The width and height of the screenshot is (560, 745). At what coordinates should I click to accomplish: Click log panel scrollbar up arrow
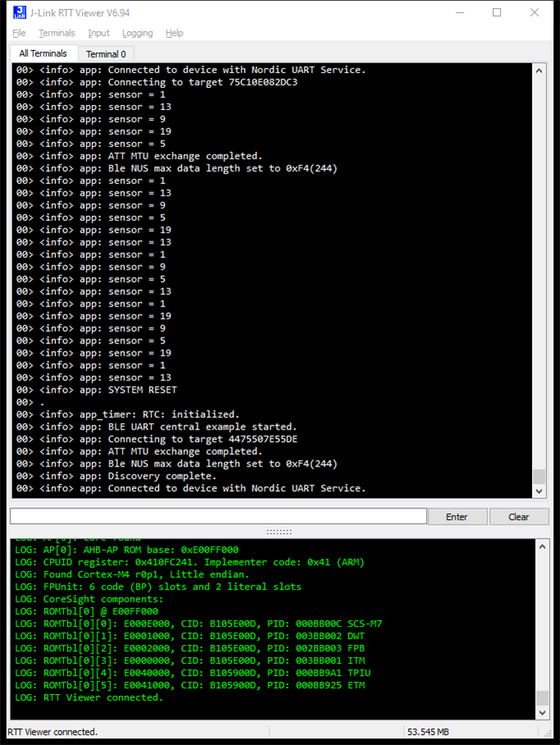(x=542, y=547)
